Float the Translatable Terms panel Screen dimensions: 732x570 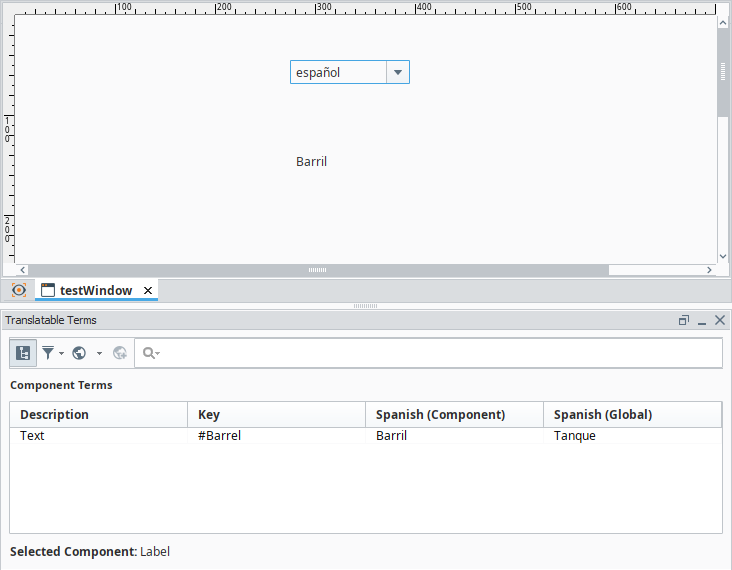[684, 320]
